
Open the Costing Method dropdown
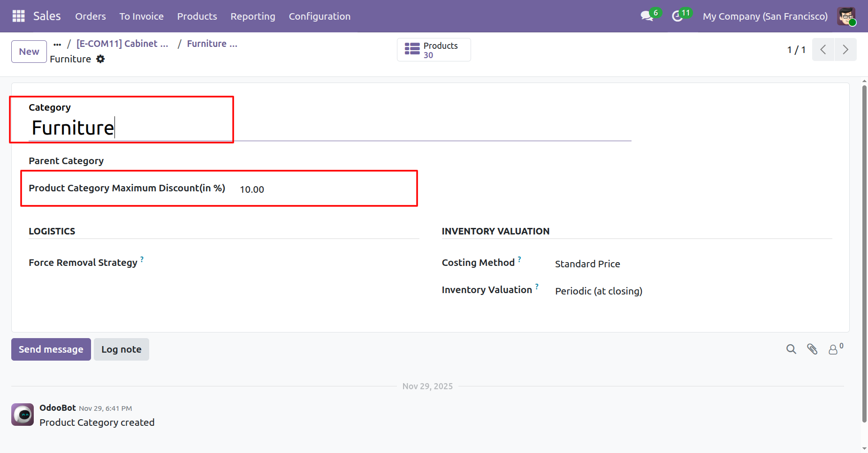pos(693,264)
